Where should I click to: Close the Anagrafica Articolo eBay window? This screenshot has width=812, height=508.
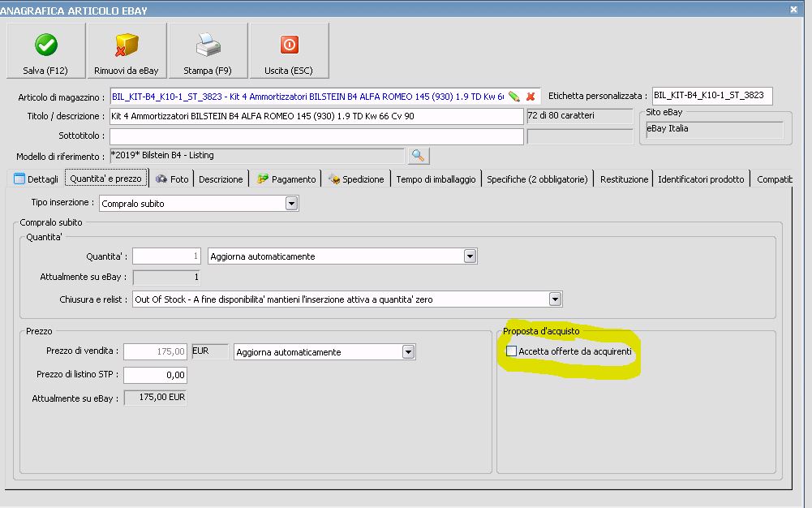(793, 9)
